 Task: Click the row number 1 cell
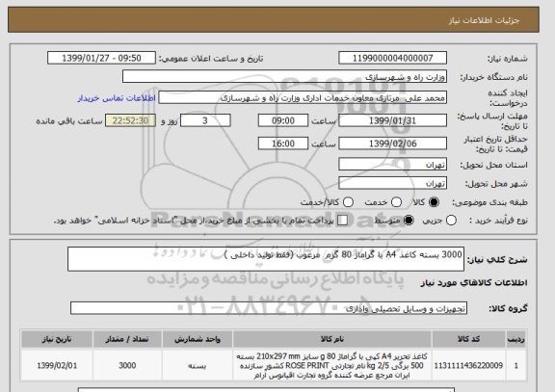[x=516, y=365]
